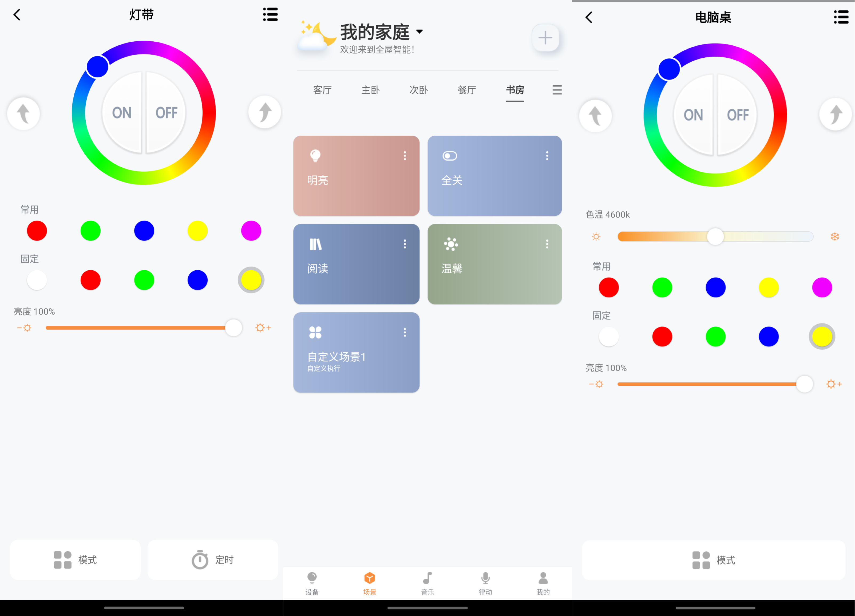The image size is (855, 616).
Task: Turn ON the 灯带 light strip
Action: (x=121, y=112)
